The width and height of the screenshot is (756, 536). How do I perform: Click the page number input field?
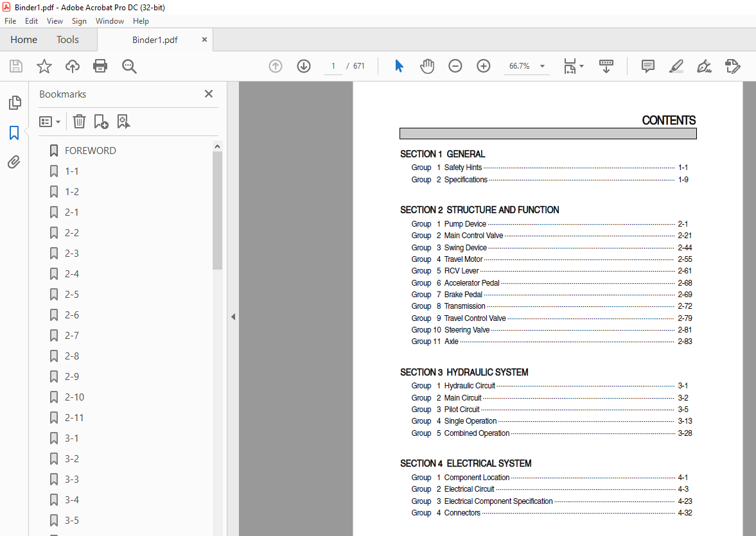click(x=333, y=66)
